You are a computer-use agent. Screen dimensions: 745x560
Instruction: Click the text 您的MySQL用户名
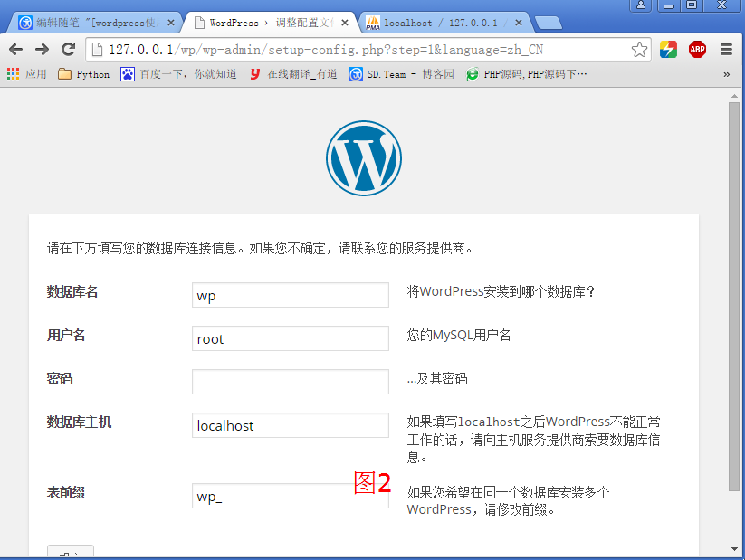[459, 336]
